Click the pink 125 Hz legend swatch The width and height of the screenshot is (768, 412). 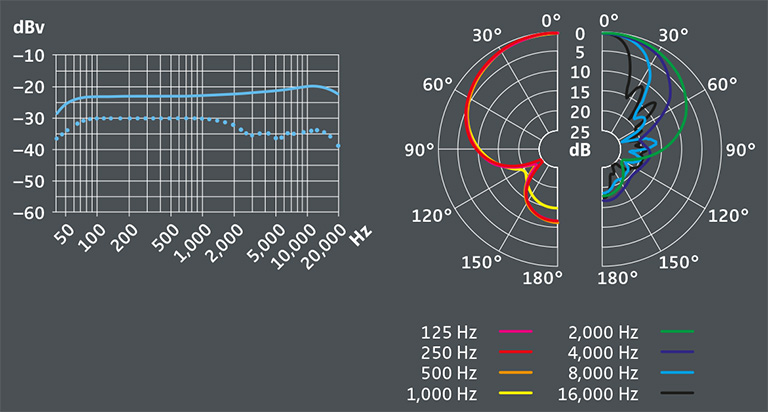pos(514,330)
